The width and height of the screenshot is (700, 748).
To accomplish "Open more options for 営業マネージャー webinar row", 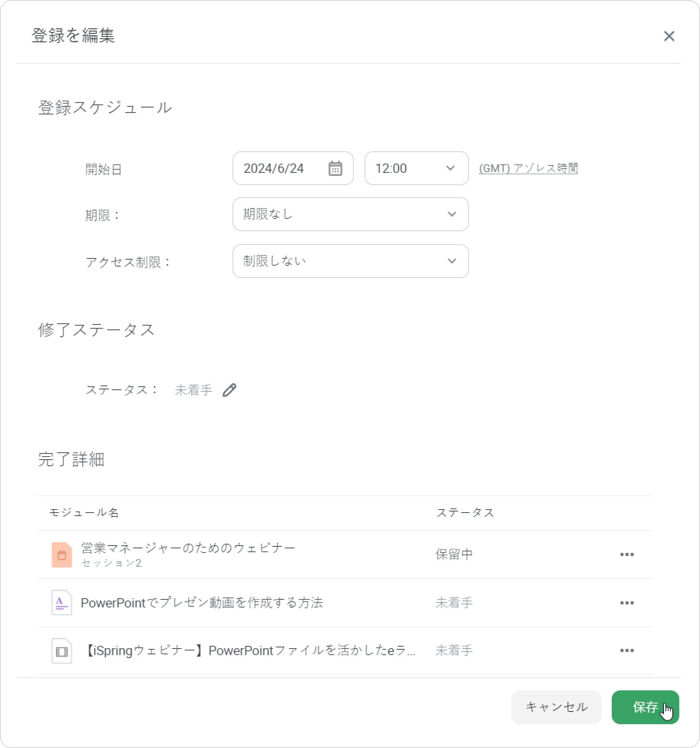I will [x=627, y=555].
